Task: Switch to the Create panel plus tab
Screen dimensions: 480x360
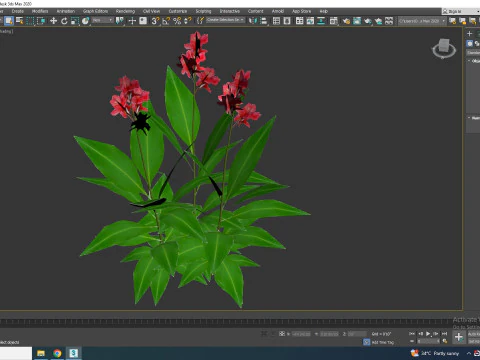Action: click(469, 33)
